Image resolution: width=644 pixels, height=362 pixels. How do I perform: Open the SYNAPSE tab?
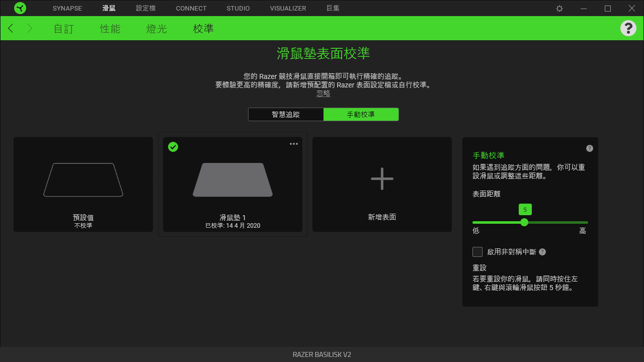click(x=67, y=9)
